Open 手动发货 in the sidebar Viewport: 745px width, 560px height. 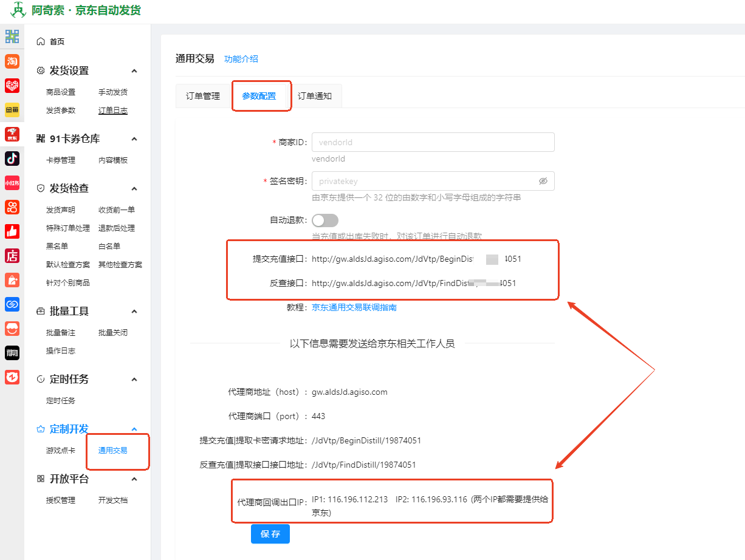pyautogui.click(x=113, y=92)
